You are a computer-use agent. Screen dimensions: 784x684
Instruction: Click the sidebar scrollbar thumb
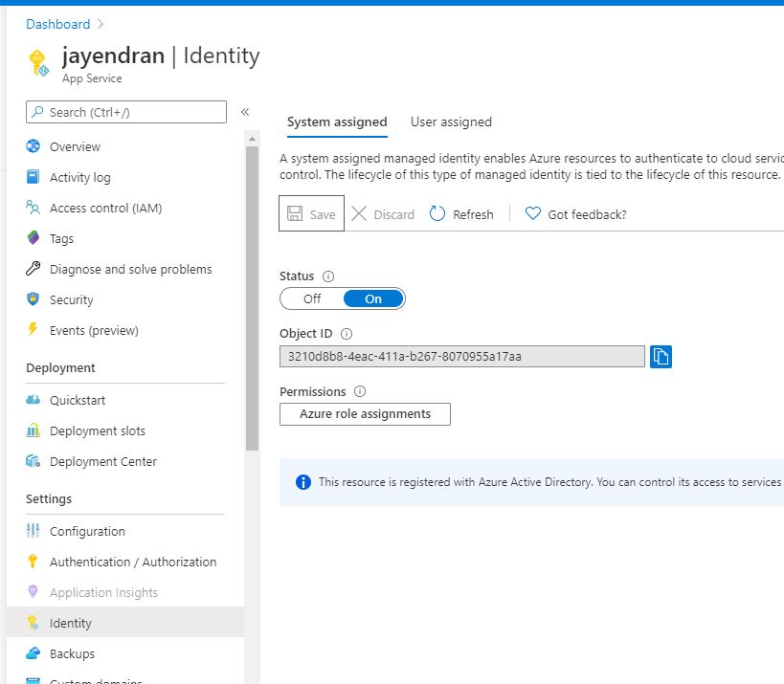pyautogui.click(x=252, y=298)
